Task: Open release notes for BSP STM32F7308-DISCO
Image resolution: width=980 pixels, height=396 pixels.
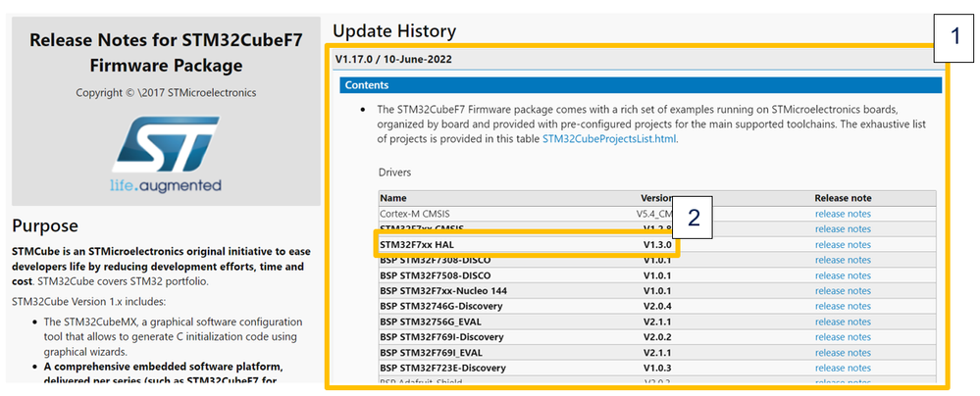Action: point(843,260)
